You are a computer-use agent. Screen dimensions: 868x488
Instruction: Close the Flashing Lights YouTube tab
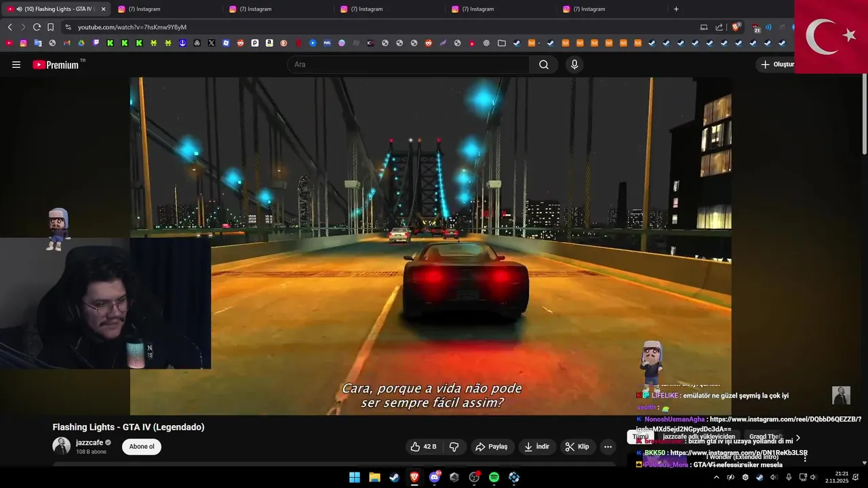coord(104,9)
